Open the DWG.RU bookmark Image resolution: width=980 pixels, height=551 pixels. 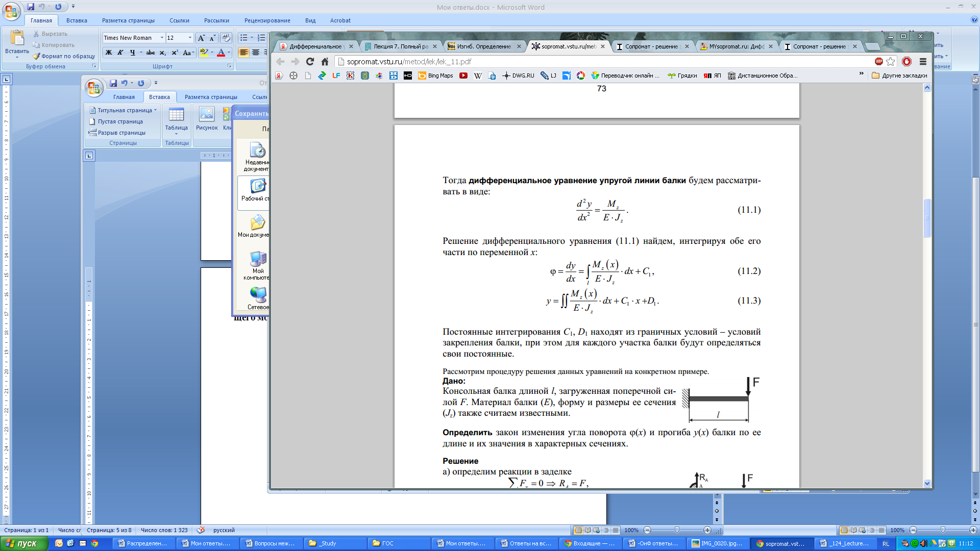pos(518,76)
